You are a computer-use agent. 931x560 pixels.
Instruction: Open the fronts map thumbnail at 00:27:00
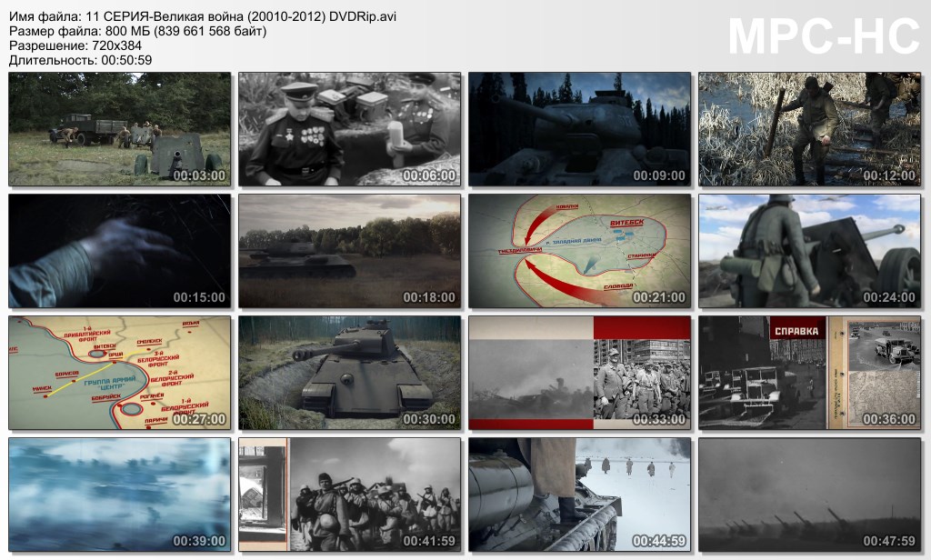pos(119,373)
